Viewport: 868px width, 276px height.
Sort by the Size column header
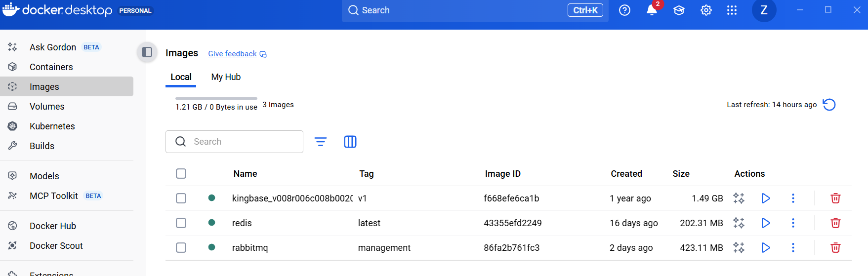[x=681, y=174]
